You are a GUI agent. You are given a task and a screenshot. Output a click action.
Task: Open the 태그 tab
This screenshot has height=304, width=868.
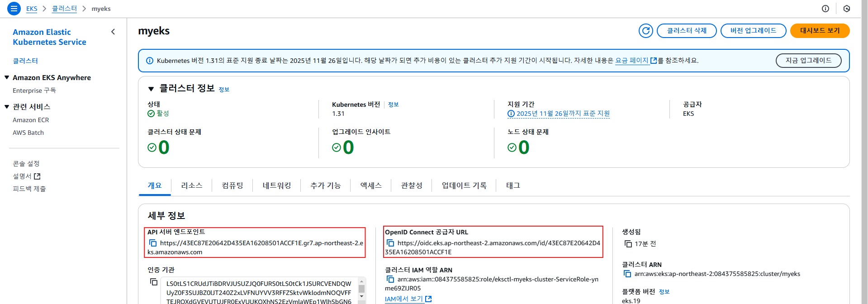click(513, 185)
